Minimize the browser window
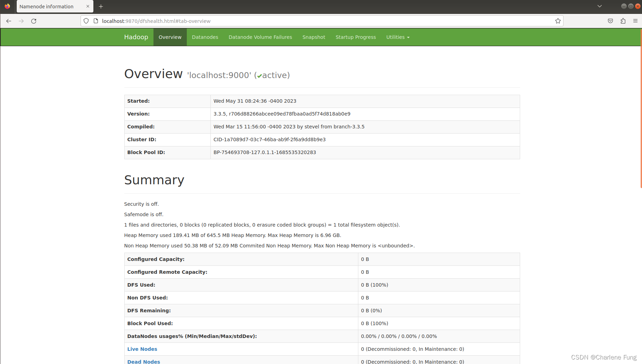The width and height of the screenshot is (642, 364). pyautogui.click(x=624, y=6)
